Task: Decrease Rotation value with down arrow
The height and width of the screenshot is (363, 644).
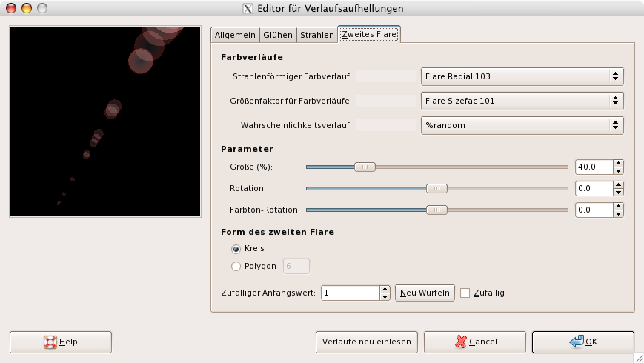Action: coord(618,192)
